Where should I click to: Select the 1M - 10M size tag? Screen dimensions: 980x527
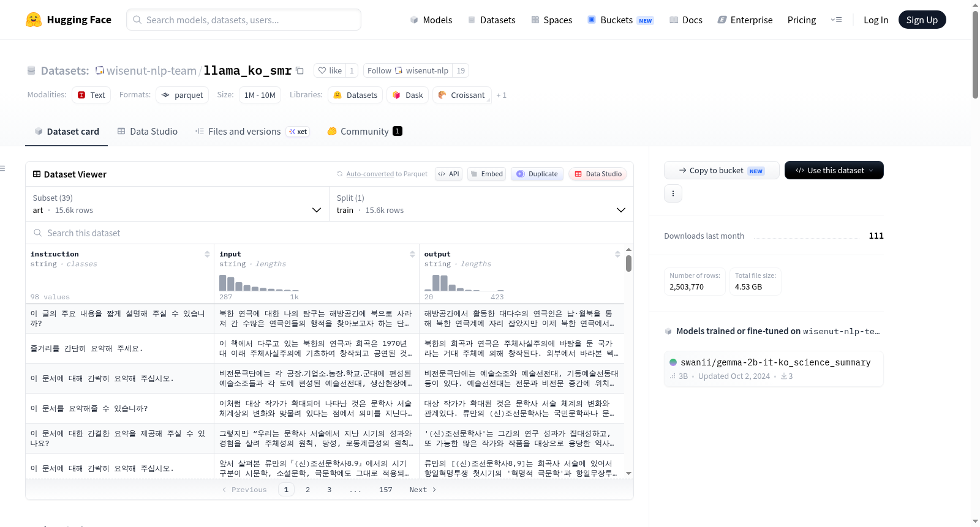tap(260, 95)
